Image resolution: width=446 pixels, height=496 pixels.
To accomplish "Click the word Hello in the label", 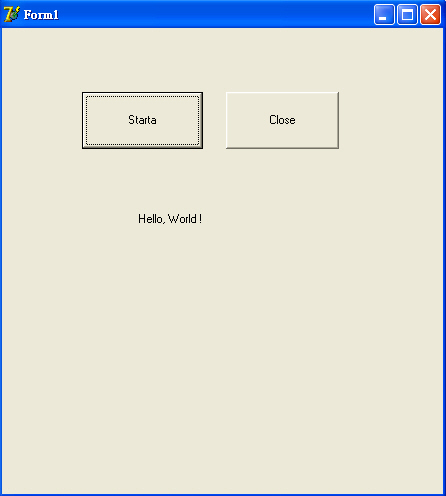I will click(x=151, y=219).
